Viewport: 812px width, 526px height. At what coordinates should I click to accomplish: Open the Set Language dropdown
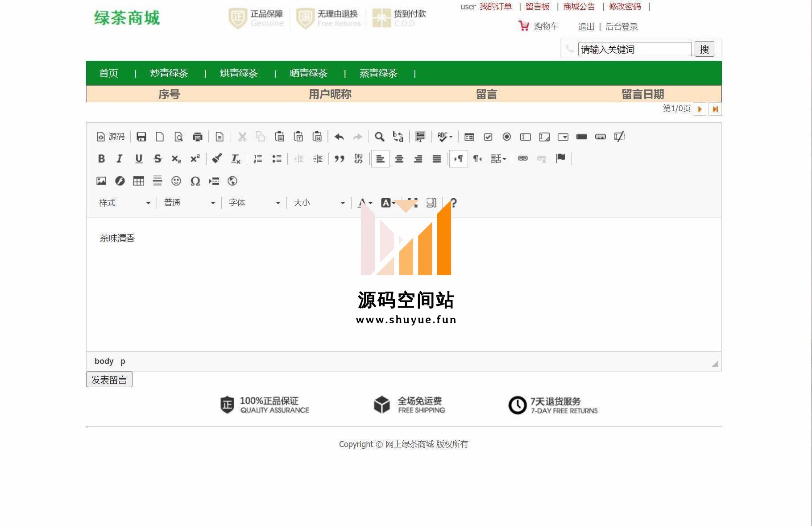498,159
